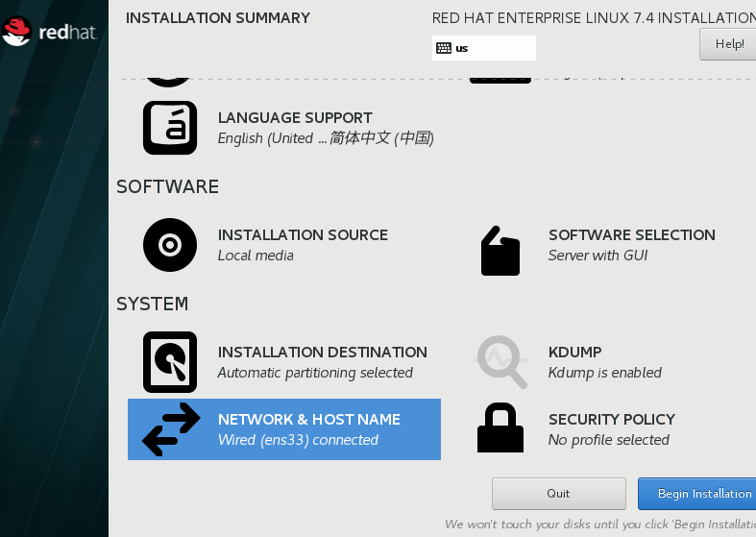This screenshot has width=756, height=537.
Task: Click the Network & Host Name arrows icon
Action: coord(171,429)
